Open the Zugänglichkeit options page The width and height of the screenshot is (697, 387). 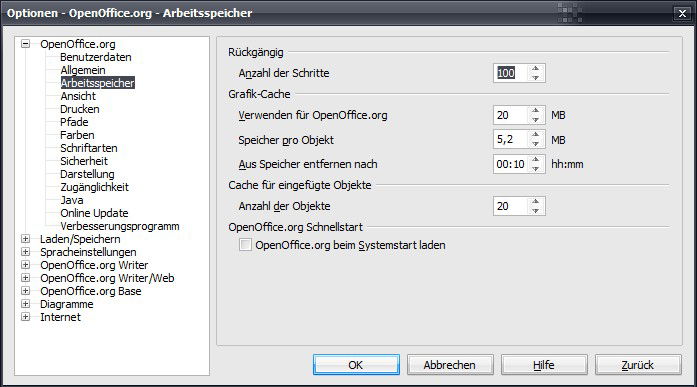94,187
